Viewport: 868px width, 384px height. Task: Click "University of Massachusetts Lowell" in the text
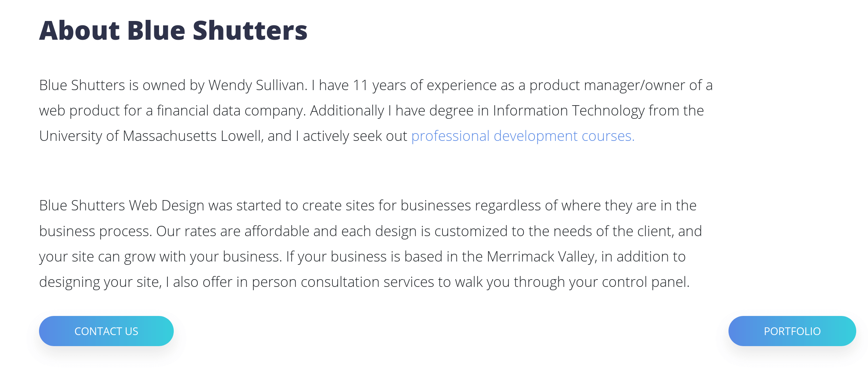151,136
